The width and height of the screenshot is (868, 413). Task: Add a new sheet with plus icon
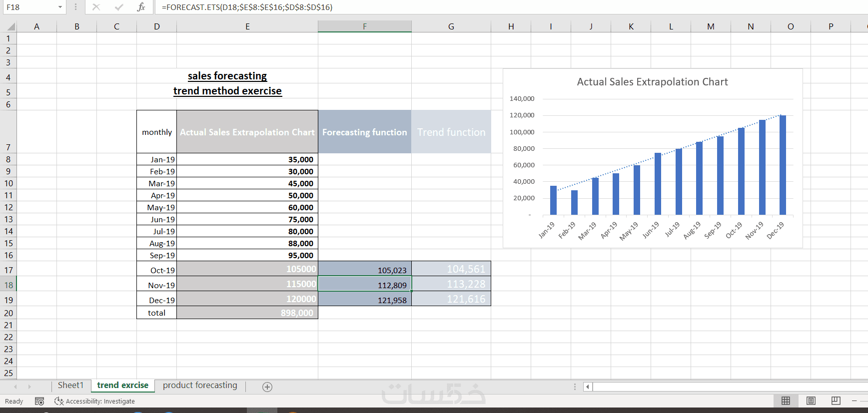coord(267,387)
